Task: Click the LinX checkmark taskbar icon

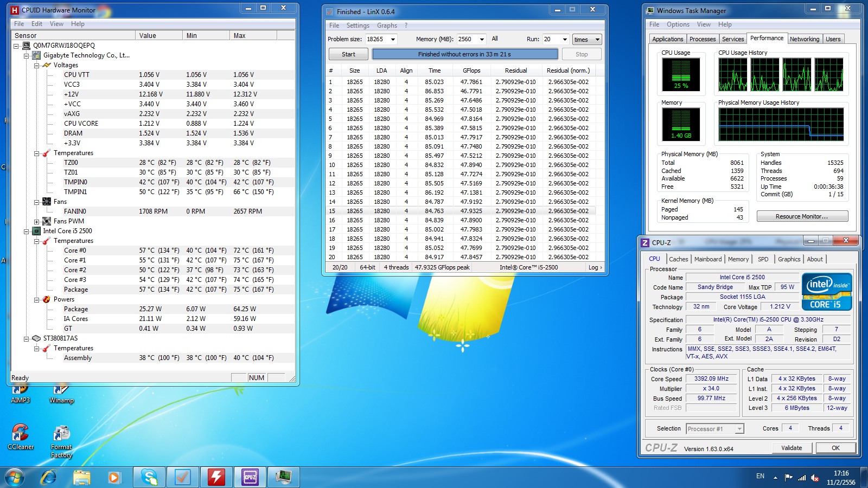Action: tap(182, 477)
